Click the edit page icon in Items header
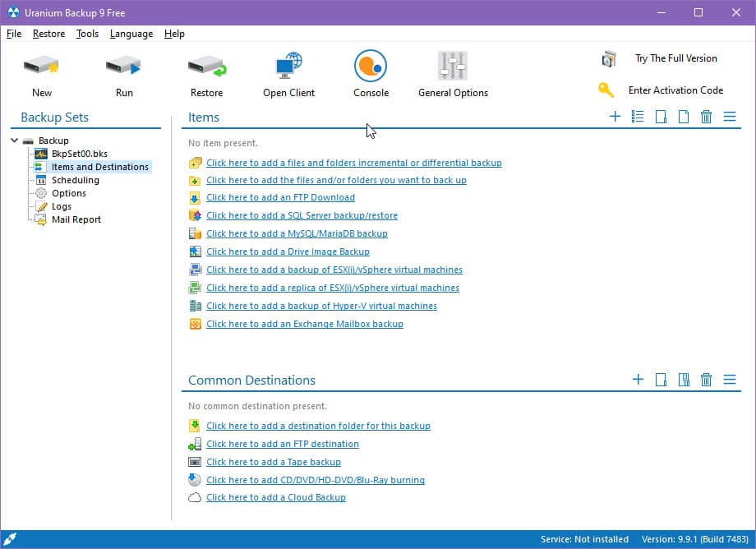 click(x=661, y=117)
